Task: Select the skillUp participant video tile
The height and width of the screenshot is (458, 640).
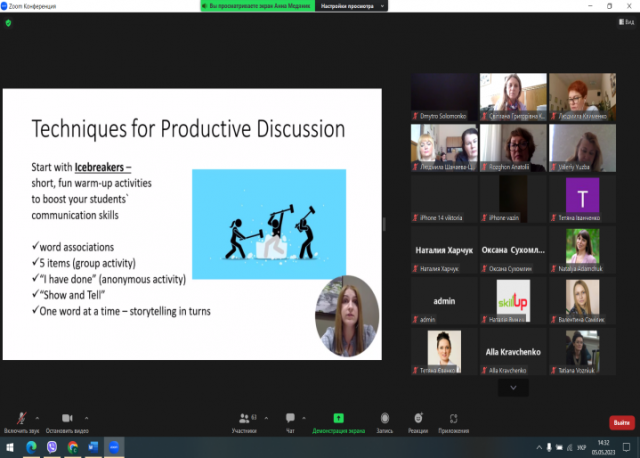Action: [512, 297]
